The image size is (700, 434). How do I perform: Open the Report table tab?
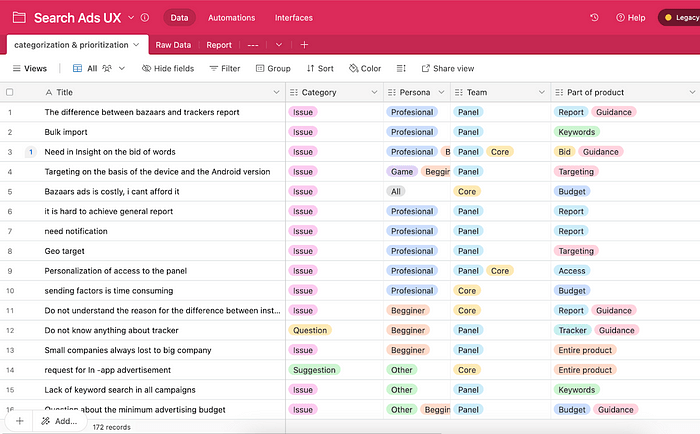219,45
